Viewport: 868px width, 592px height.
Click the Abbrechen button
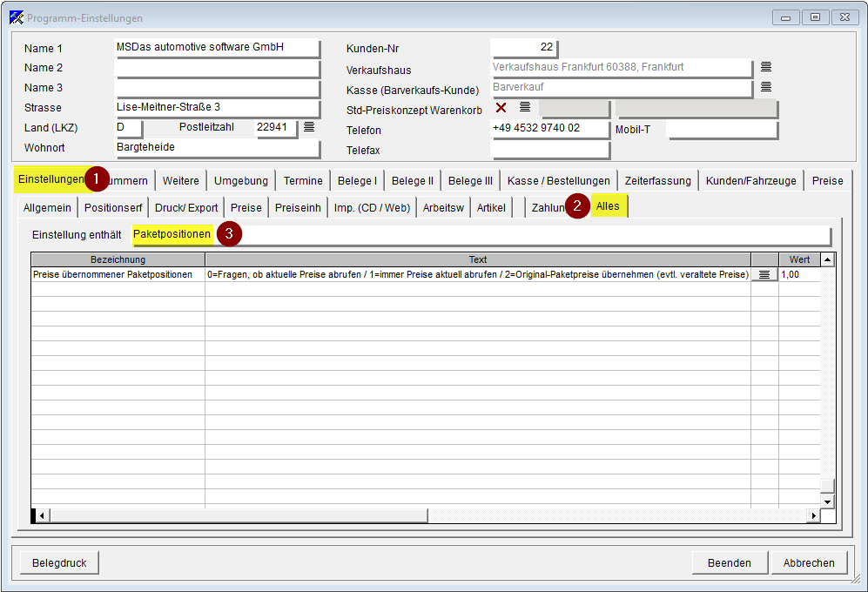[809, 563]
